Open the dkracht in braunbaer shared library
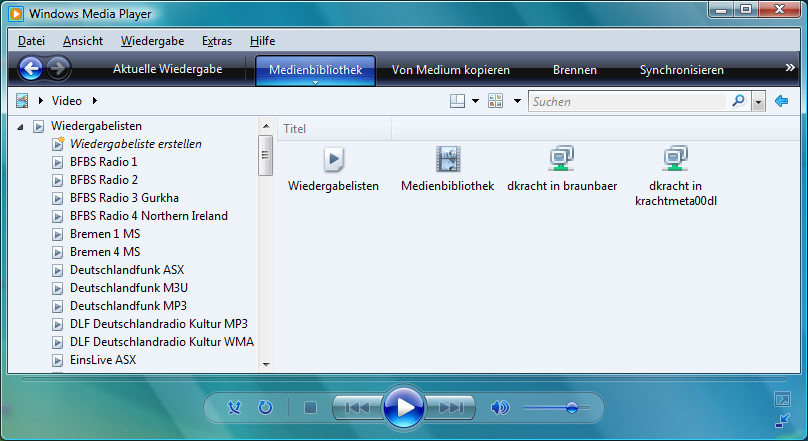The height and width of the screenshot is (441, 808). (561, 160)
